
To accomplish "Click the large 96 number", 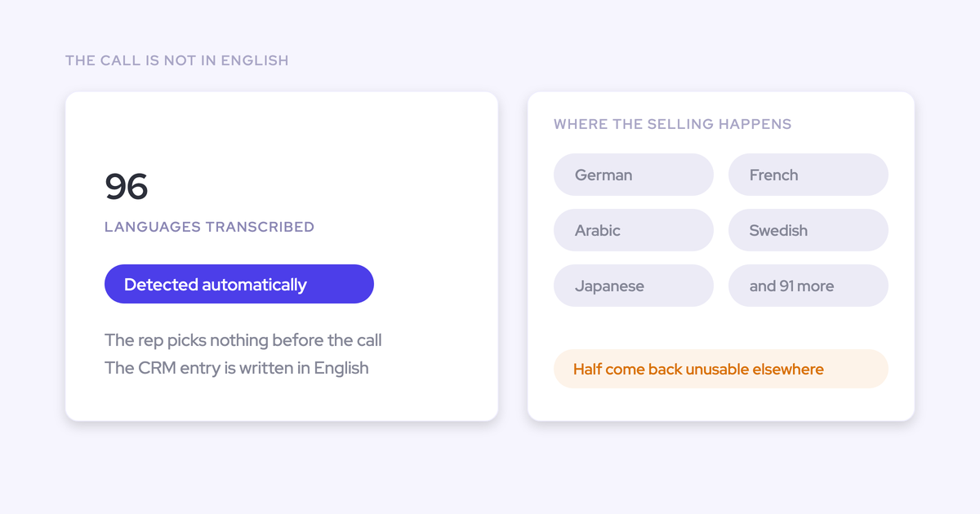I will pos(127,187).
